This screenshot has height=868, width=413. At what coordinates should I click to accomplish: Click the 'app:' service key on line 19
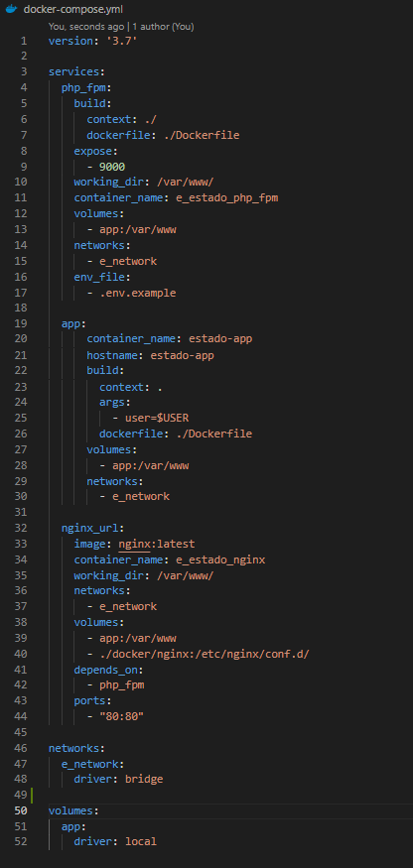tap(74, 324)
